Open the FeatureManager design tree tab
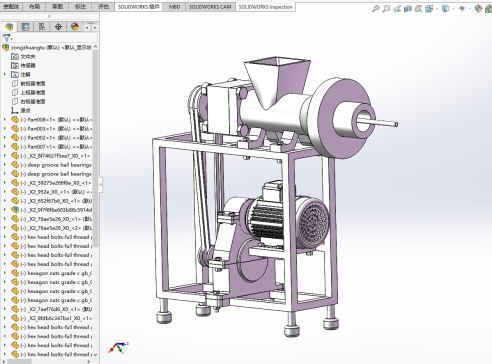The height and width of the screenshot is (364, 492). tap(9, 27)
